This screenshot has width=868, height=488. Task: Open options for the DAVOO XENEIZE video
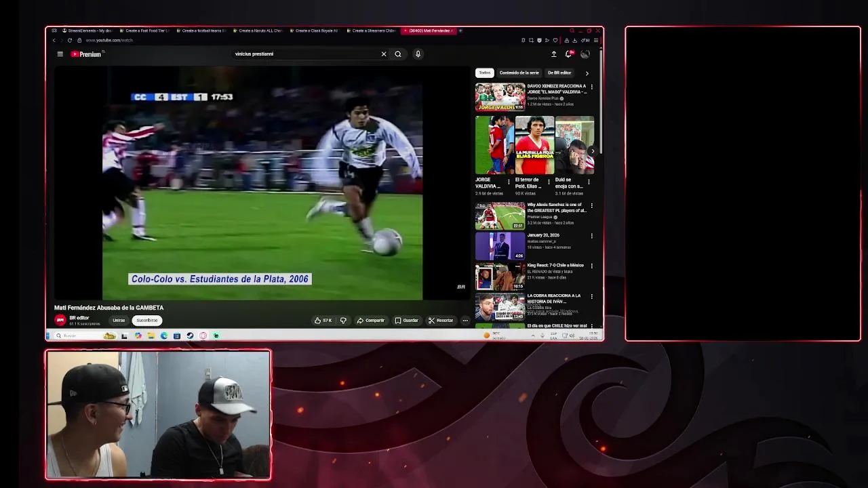tap(592, 87)
